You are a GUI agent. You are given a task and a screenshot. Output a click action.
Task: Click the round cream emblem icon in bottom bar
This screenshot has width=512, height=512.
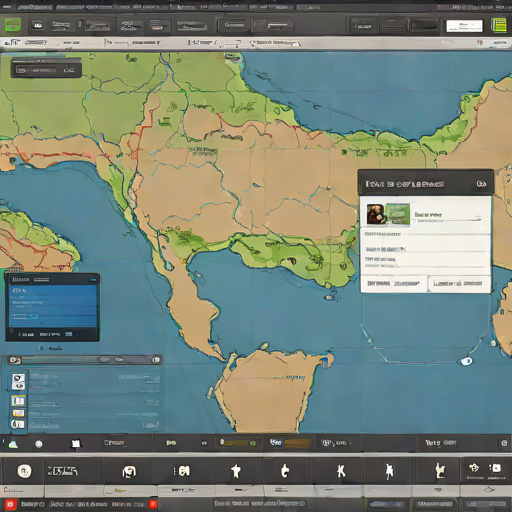click(x=24, y=471)
